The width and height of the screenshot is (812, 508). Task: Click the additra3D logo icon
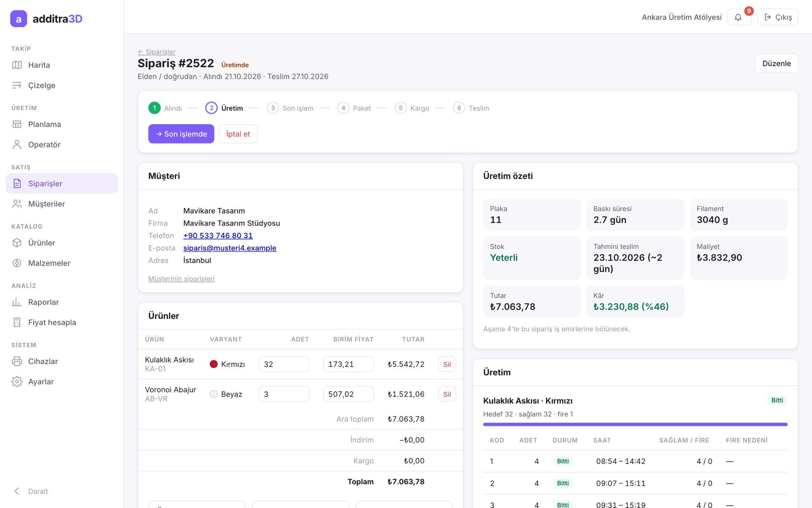coord(18,18)
